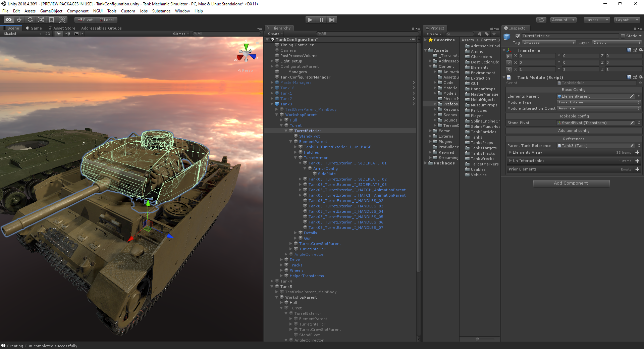This screenshot has width=644, height=349.
Task: Click the Add Component button
Action: [571, 183]
